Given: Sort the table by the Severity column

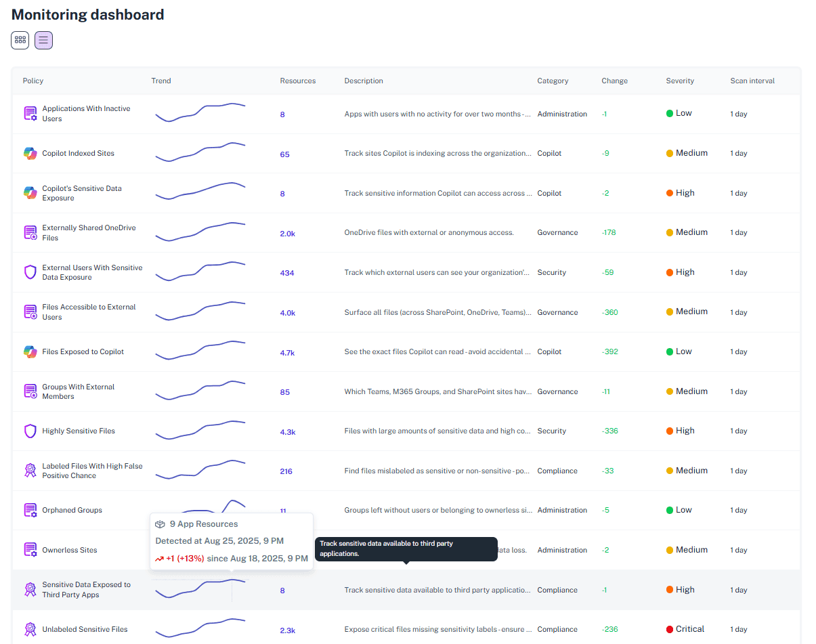Looking at the screenshot, I should 680,81.
